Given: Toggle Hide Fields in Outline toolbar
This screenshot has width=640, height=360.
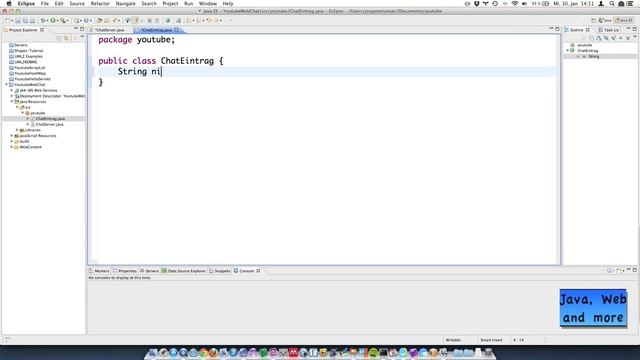Looking at the screenshot, I should tap(606, 38).
